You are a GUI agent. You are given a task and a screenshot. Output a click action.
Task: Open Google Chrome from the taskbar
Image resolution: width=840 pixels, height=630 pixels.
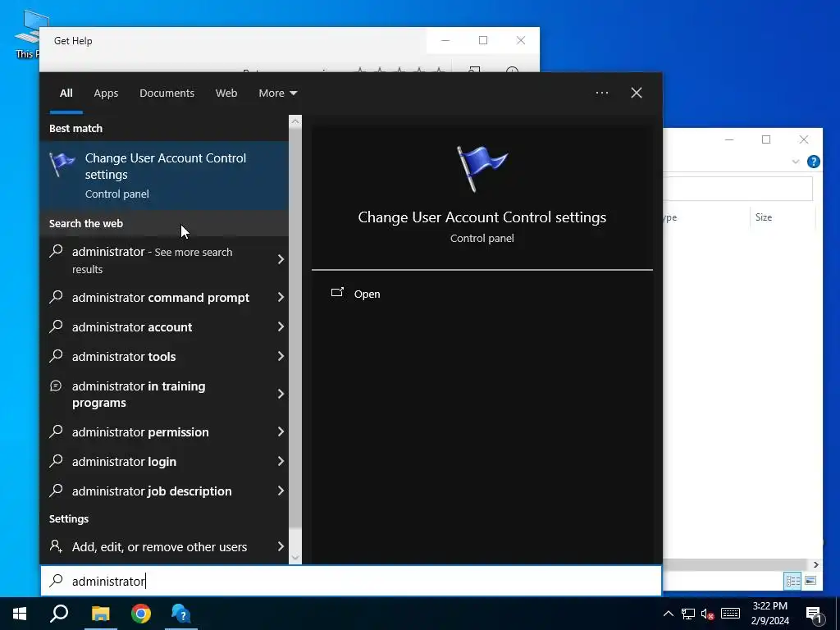pos(141,614)
